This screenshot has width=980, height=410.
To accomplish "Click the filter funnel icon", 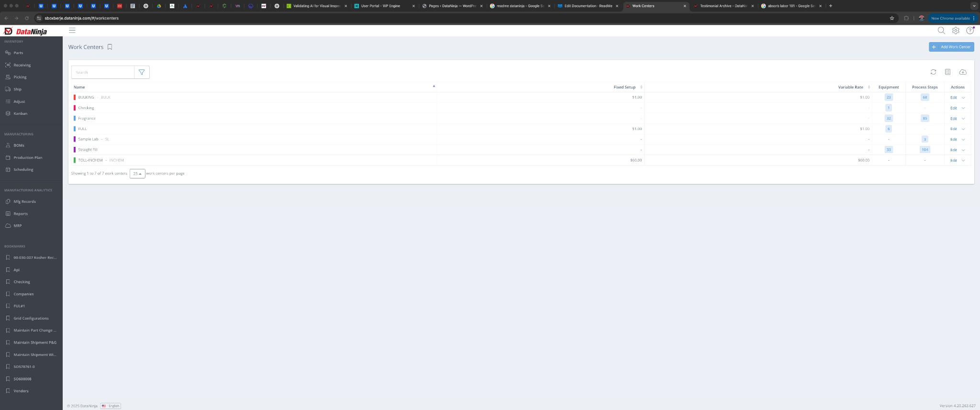I will (x=142, y=72).
